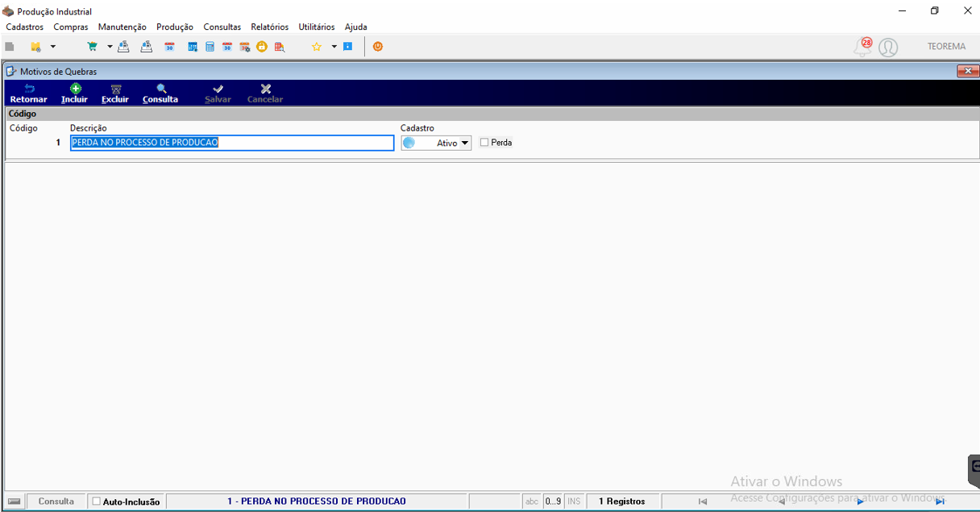Toggle the Perda checkbox
This screenshot has width=980, height=512.
pos(484,143)
